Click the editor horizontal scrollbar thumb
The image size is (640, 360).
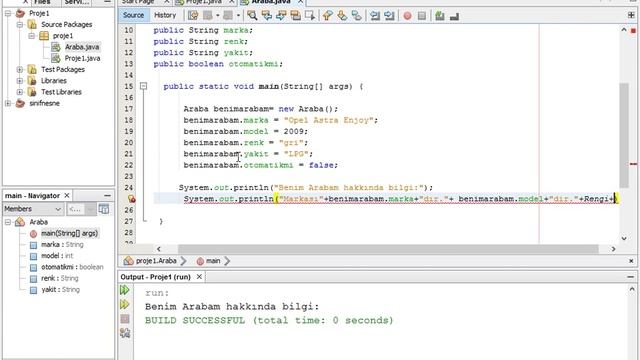[388, 249]
